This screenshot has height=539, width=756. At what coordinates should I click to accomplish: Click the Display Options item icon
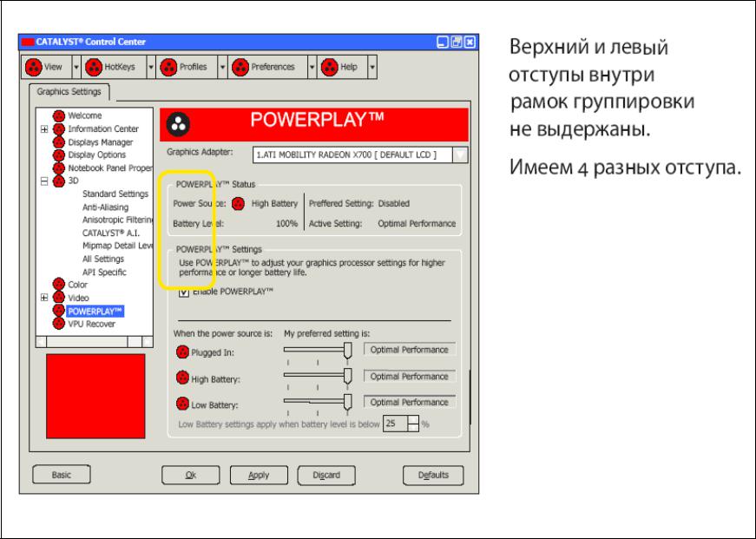coord(59,154)
